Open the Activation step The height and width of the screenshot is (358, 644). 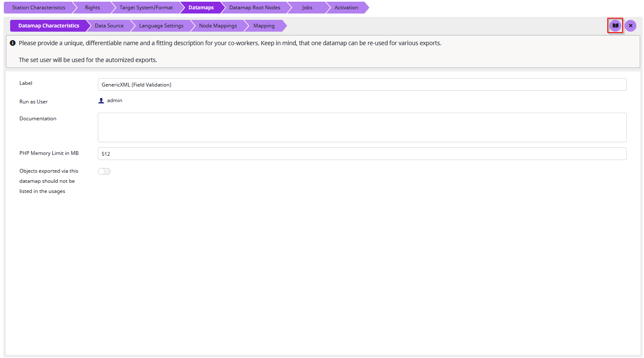tap(346, 8)
